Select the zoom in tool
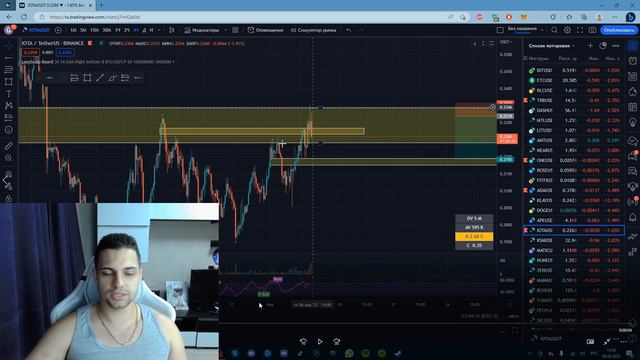This screenshot has height=360, width=640. [x=9, y=158]
